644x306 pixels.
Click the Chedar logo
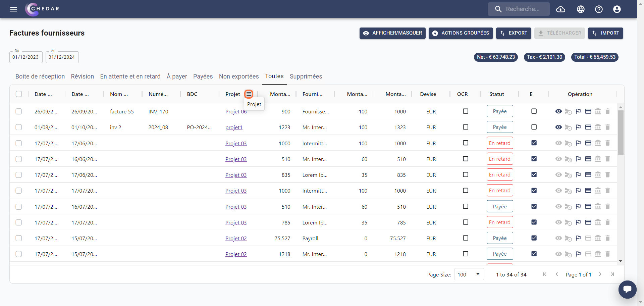42,9
